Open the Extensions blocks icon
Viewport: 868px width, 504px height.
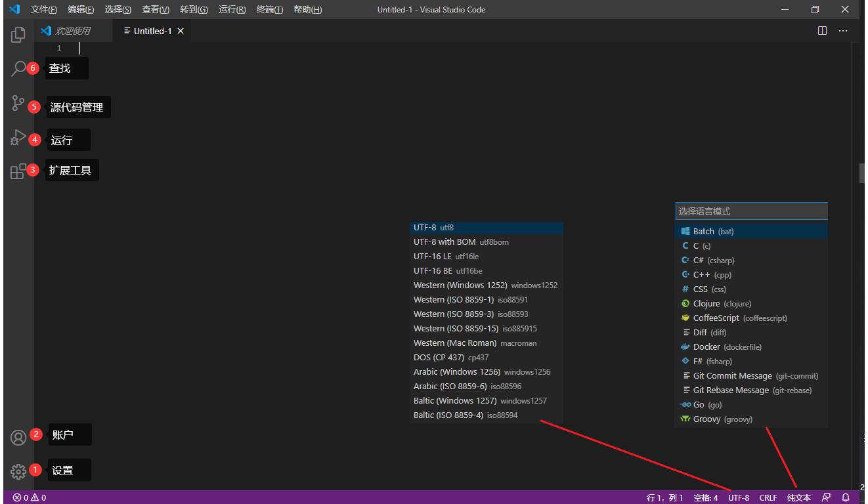(x=18, y=171)
